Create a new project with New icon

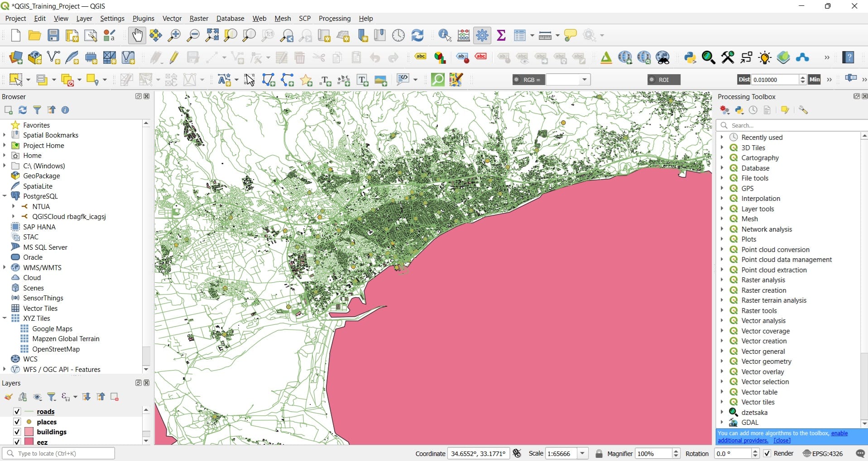[x=16, y=35]
